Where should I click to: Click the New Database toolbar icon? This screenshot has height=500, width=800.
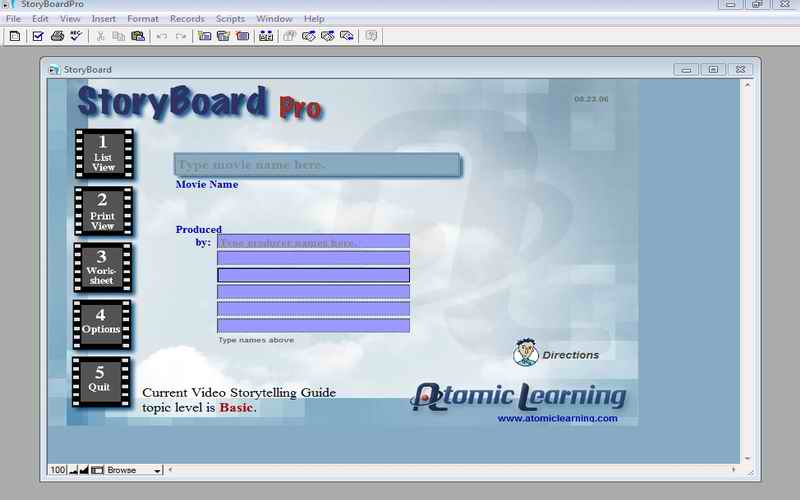(x=14, y=37)
